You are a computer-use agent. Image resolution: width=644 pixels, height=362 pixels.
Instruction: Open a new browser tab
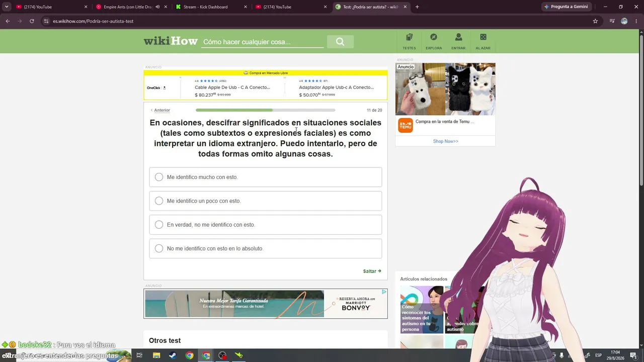(417, 7)
